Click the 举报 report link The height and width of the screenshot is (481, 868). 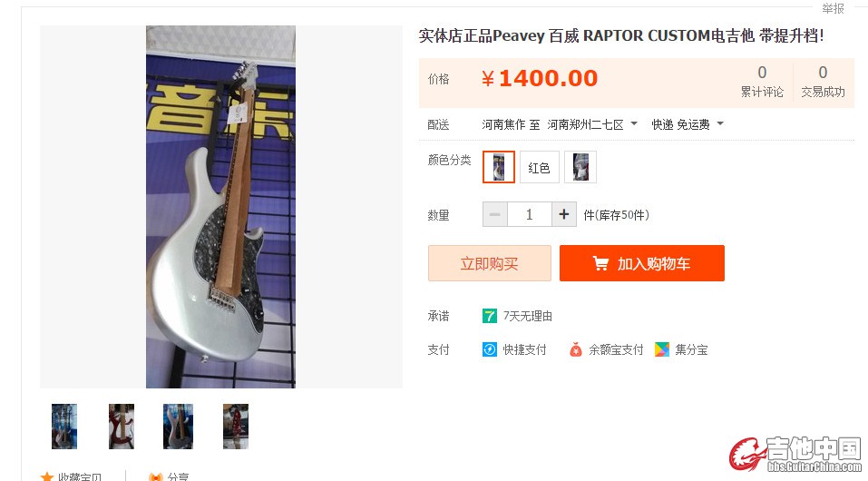833,8
